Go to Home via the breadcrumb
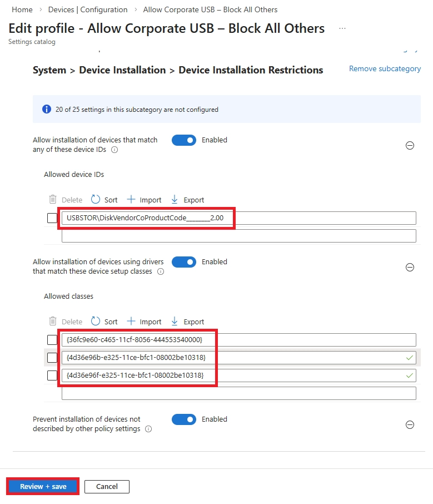Viewport: 433px width, 504px height. tap(22, 9)
